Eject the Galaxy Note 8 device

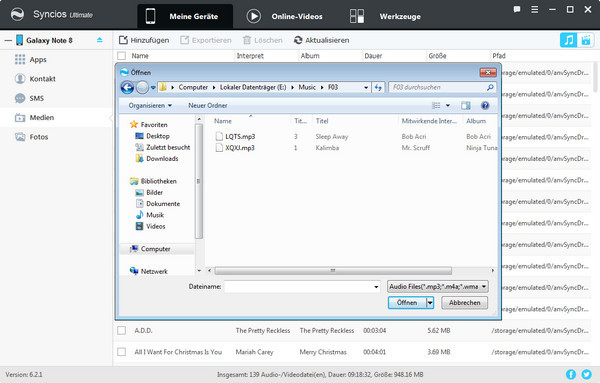coord(100,40)
